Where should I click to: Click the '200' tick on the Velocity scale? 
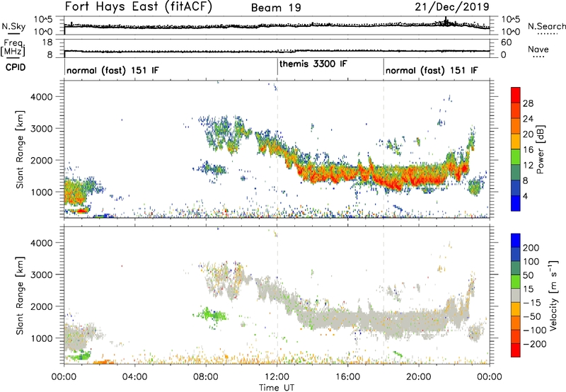[x=531, y=248]
